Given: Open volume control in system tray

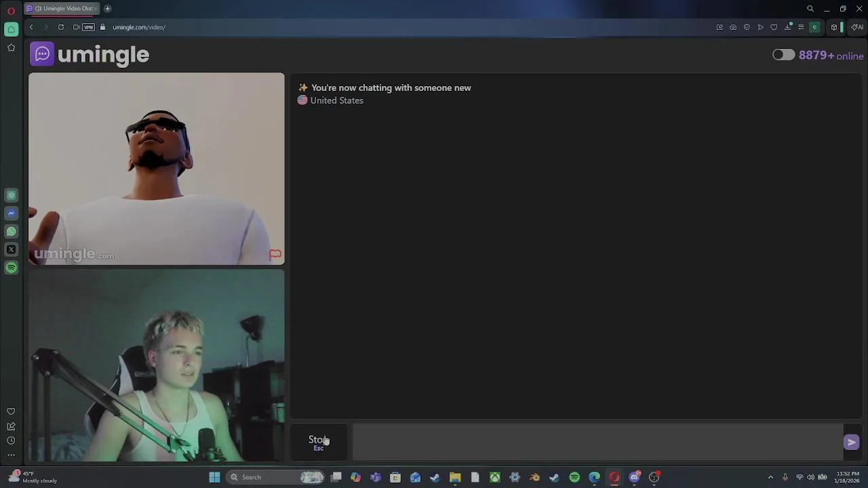Looking at the screenshot, I should point(810,477).
